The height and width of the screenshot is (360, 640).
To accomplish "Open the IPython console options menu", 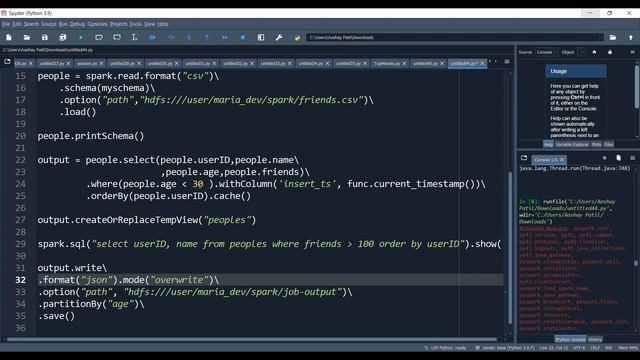I will coord(632,158).
